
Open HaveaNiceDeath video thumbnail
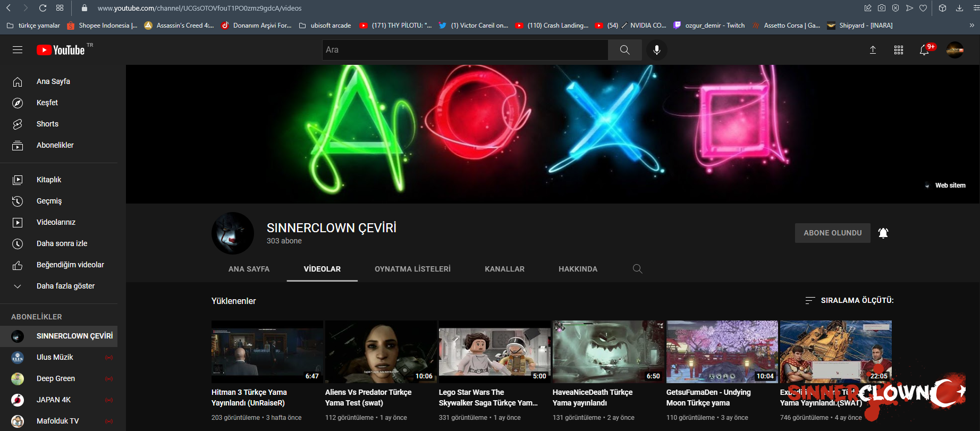(609, 352)
